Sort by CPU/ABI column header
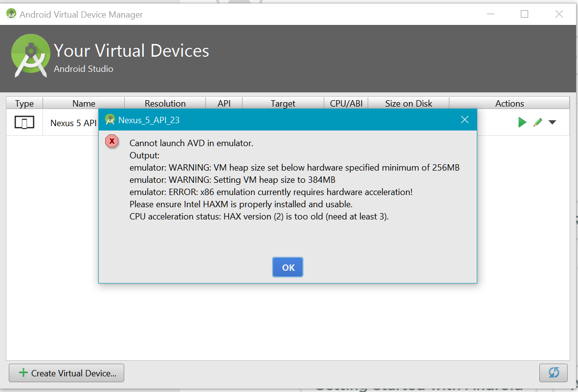The image size is (578, 392). pos(346,103)
